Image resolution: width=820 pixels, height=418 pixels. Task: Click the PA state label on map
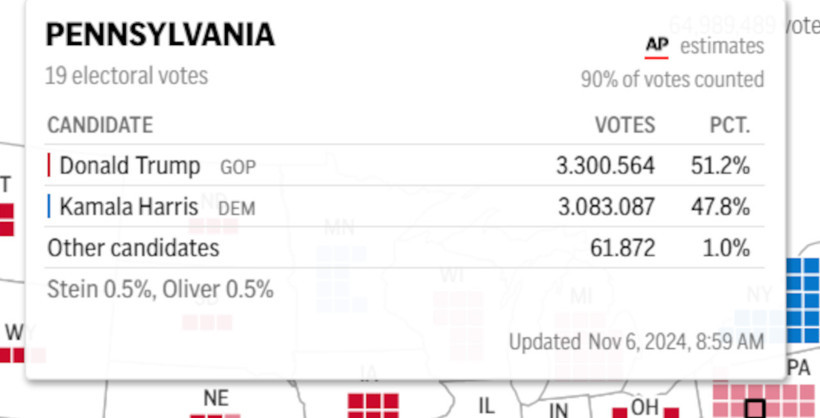pos(798,368)
